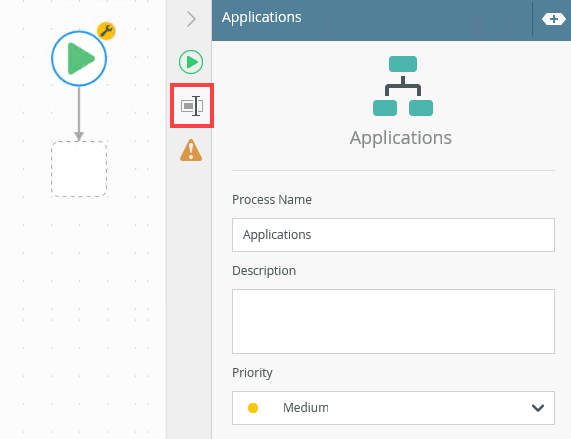The width and height of the screenshot is (571, 439).
Task: Click the connector arrow below Start
Action: point(79,114)
